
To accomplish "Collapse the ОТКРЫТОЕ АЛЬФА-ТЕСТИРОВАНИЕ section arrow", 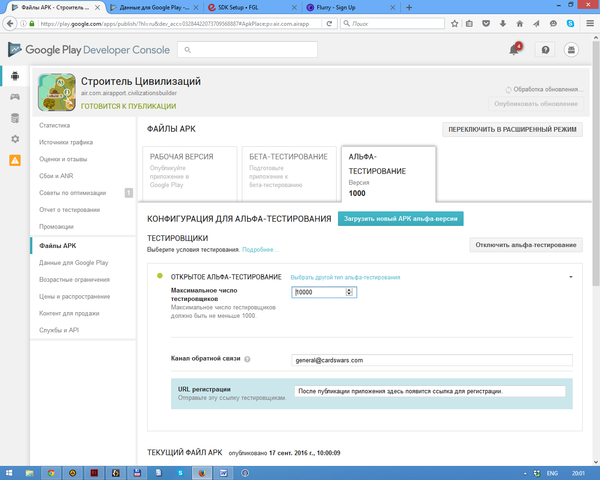I will click(570, 276).
